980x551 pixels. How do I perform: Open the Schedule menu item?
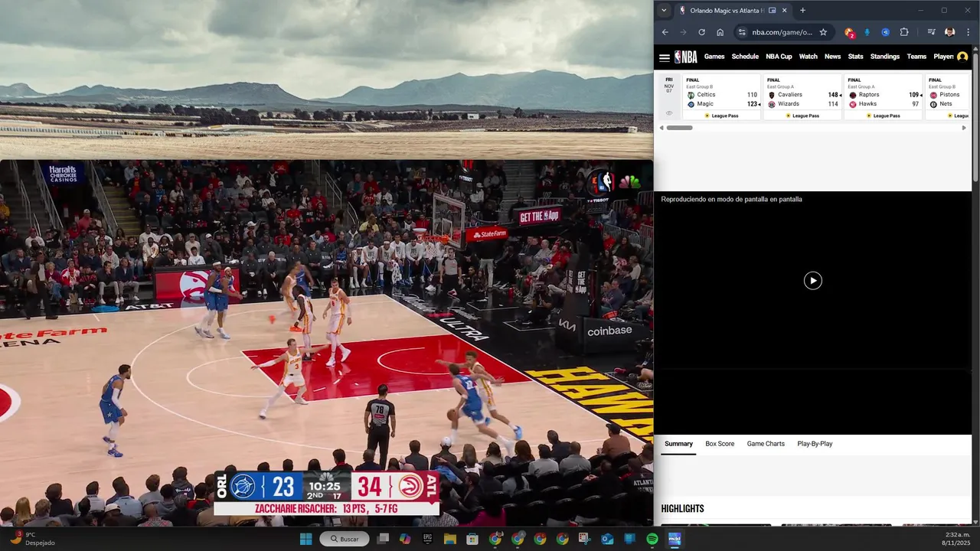pos(745,57)
